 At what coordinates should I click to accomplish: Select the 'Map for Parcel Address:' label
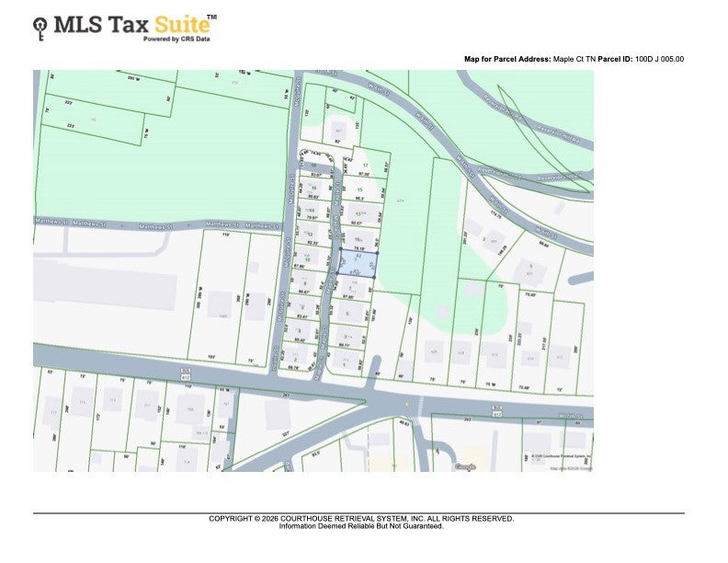507,59
